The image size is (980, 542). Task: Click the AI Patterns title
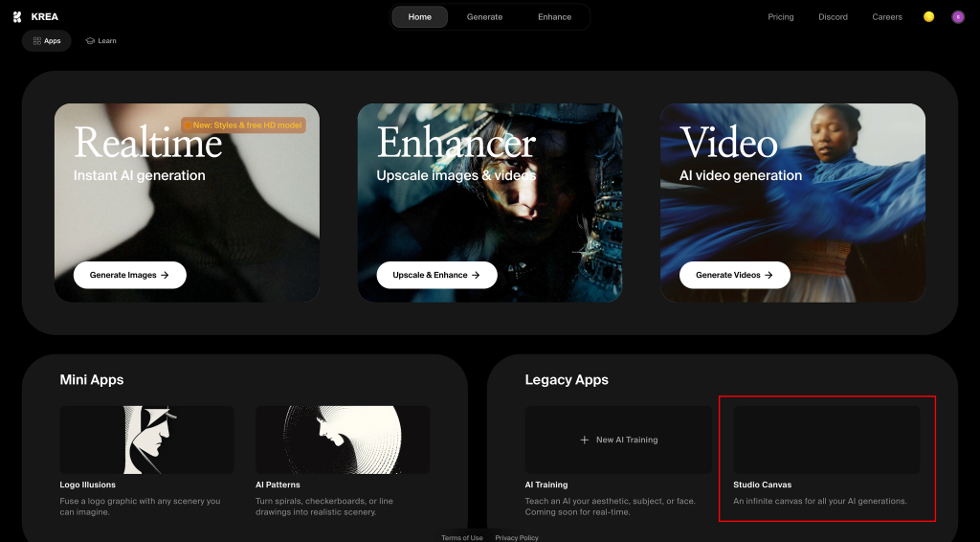click(x=278, y=485)
